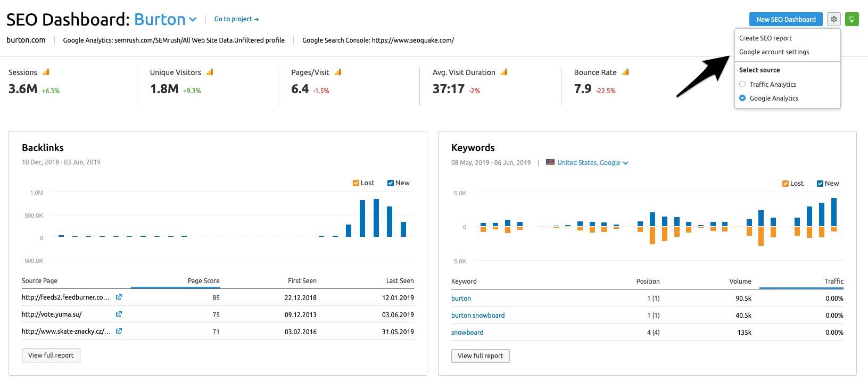Click the Backlinks panel heading

click(43, 148)
